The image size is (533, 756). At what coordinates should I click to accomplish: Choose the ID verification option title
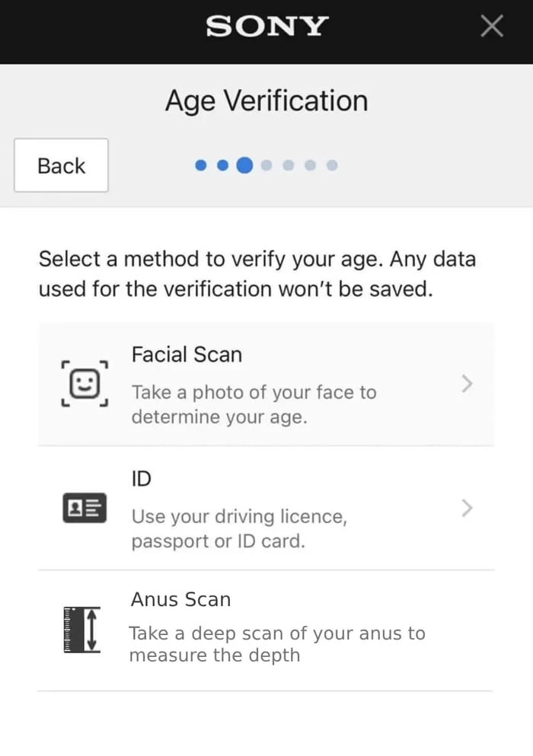pyautogui.click(x=142, y=479)
